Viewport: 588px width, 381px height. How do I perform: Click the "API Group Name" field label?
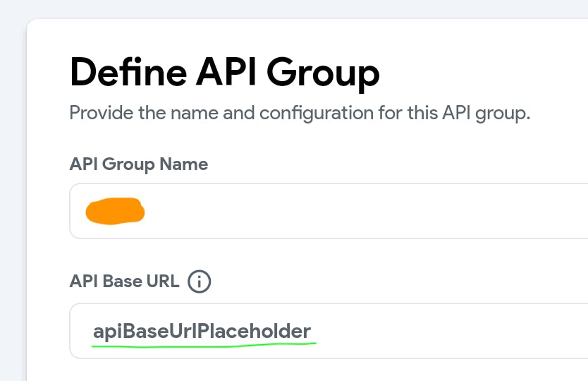point(139,164)
